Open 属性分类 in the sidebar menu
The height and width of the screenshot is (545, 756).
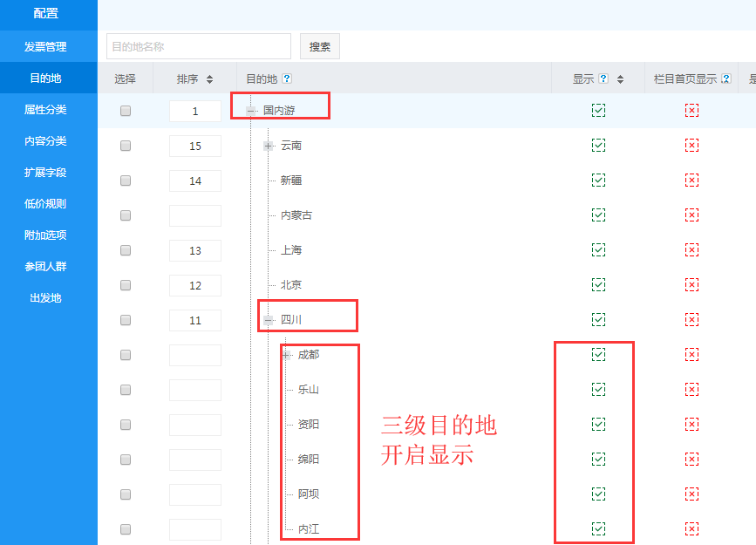(x=45, y=110)
